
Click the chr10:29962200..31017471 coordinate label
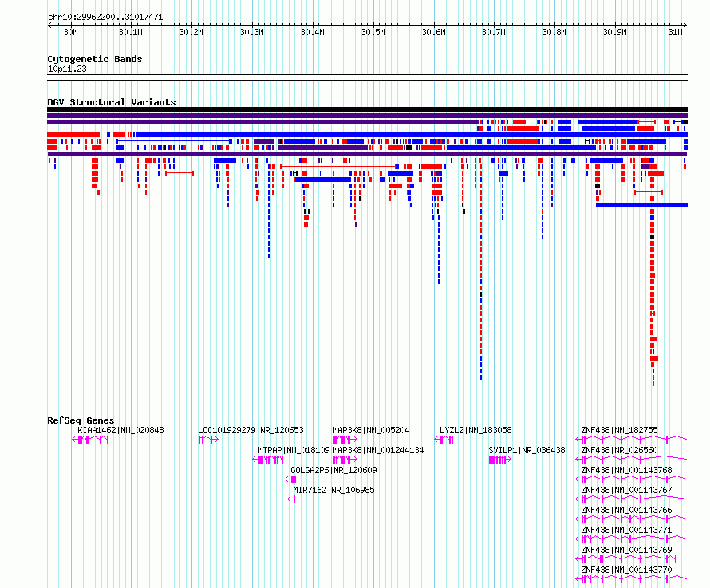pos(105,17)
